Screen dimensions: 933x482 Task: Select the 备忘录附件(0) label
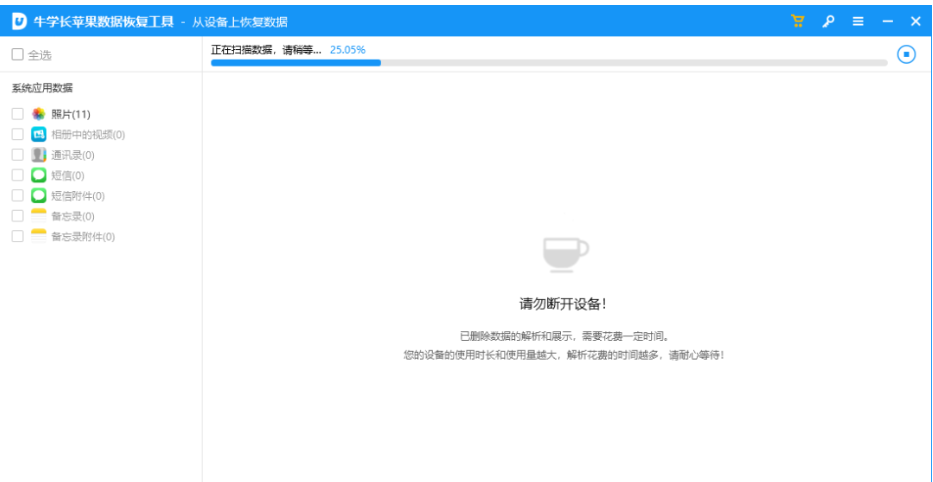tap(83, 237)
